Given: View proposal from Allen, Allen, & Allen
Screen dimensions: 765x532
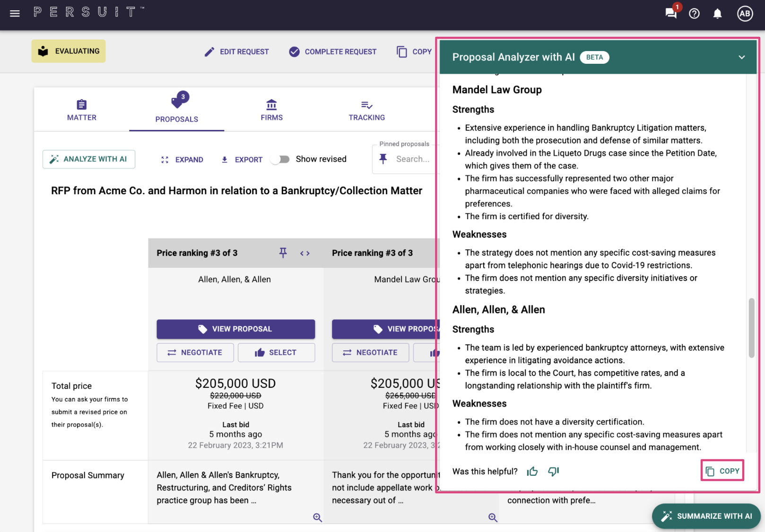Looking at the screenshot, I should 236,329.
